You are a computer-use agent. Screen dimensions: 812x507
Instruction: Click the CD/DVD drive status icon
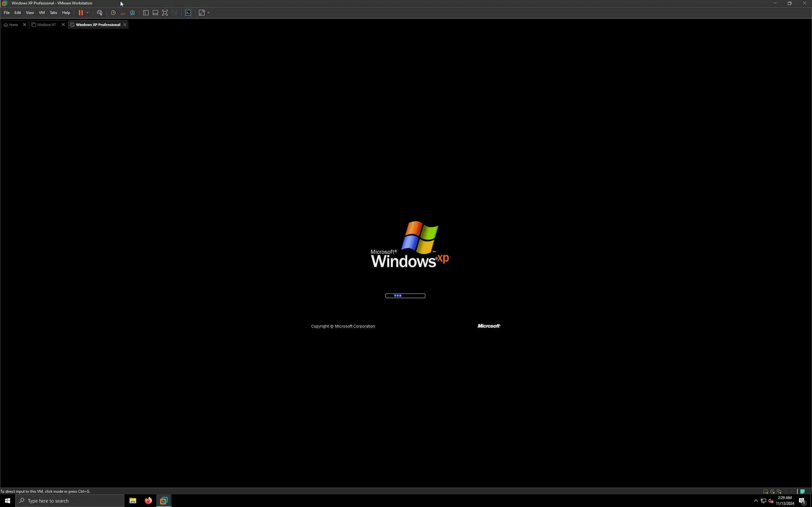tap(772, 491)
